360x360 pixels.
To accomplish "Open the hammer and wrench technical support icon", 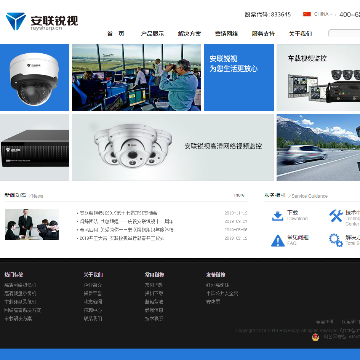I will click(336, 216).
